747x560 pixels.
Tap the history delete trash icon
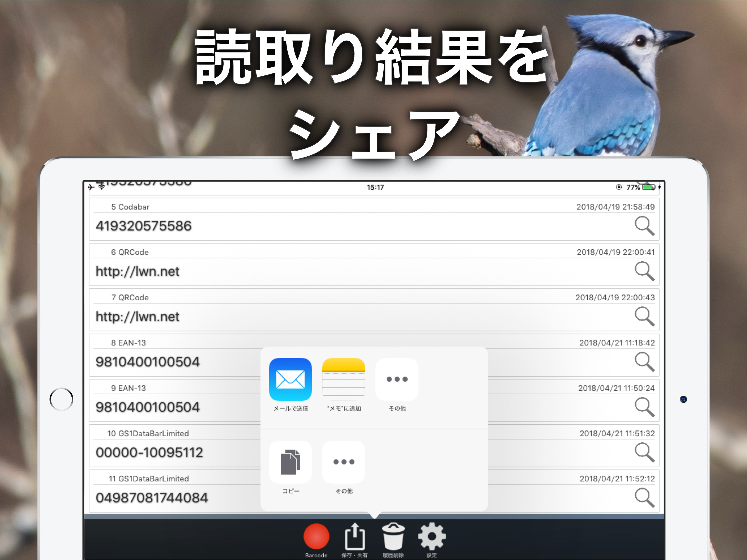click(393, 536)
